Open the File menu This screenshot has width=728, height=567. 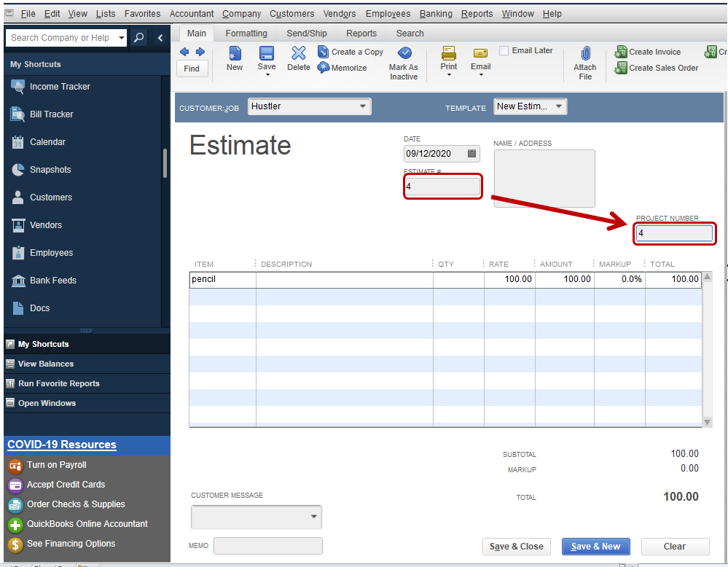click(28, 14)
